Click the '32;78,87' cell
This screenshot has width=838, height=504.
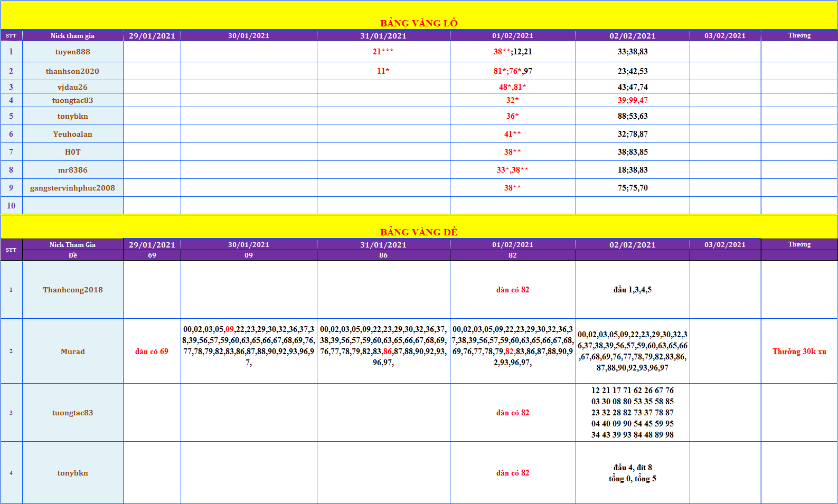633,134
